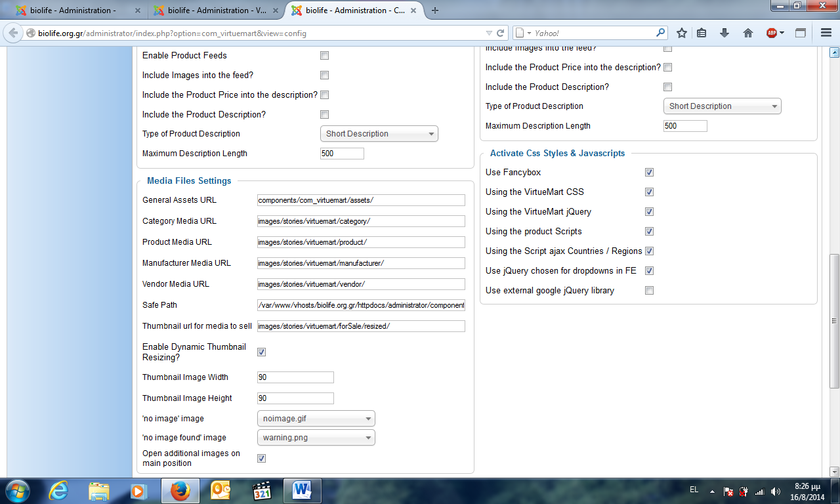Open right panel Short Description dropdown
Image resolution: width=840 pixels, height=504 pixels.
coord(723,106)
